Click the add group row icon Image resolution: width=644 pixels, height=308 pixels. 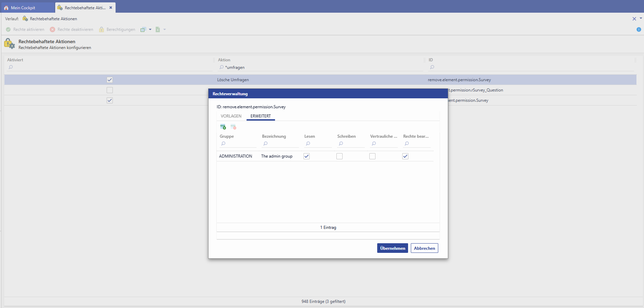(x=223, y=127)
